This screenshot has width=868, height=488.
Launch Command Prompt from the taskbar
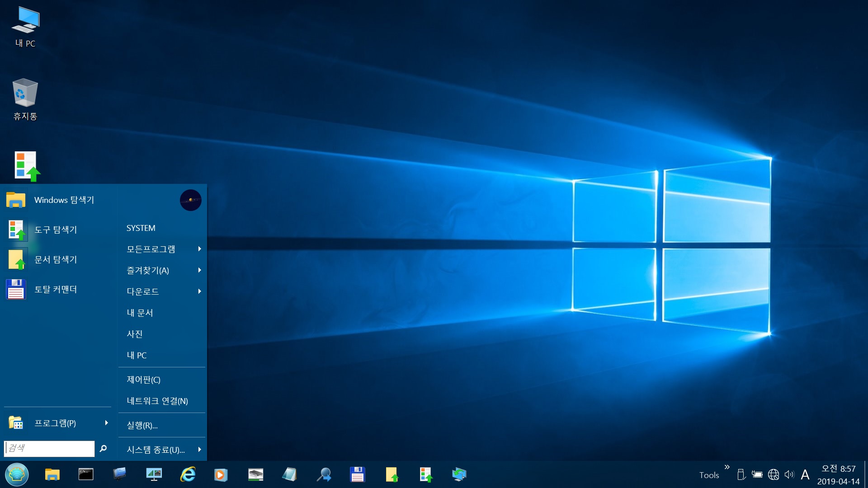pos(86,474)
